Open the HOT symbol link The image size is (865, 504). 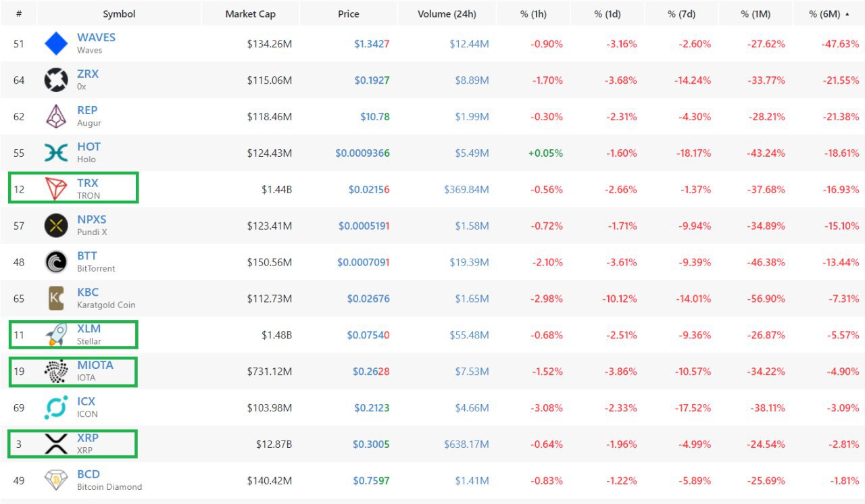89,147
